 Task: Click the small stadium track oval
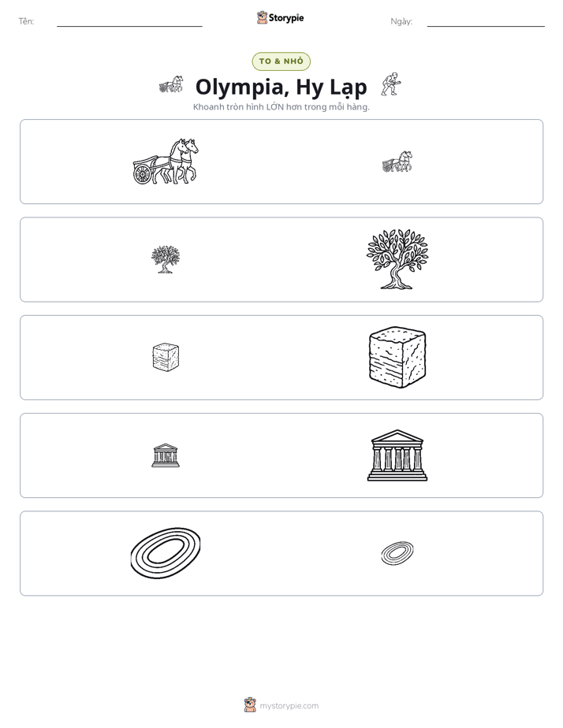[x=397, y=553]
